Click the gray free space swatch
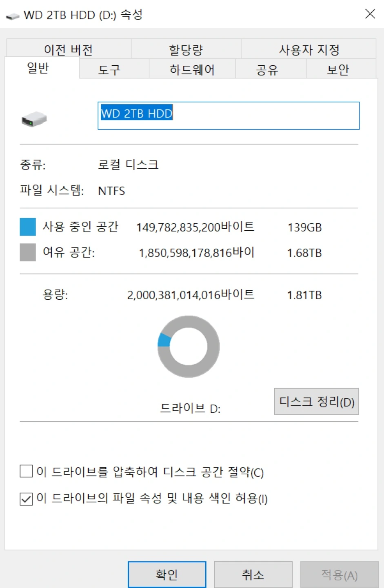The height and width of the screenshot is (588, 384). (28, 252)
